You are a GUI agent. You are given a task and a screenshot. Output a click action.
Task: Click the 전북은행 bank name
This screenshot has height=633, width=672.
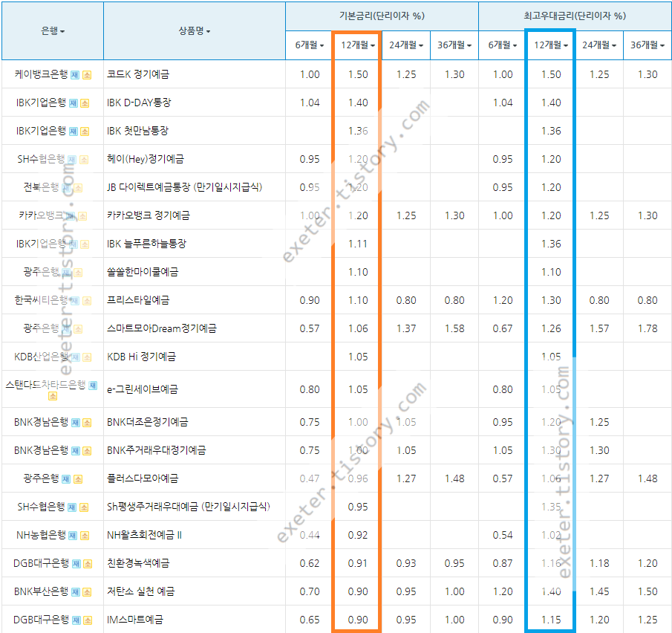click(41, 187)
